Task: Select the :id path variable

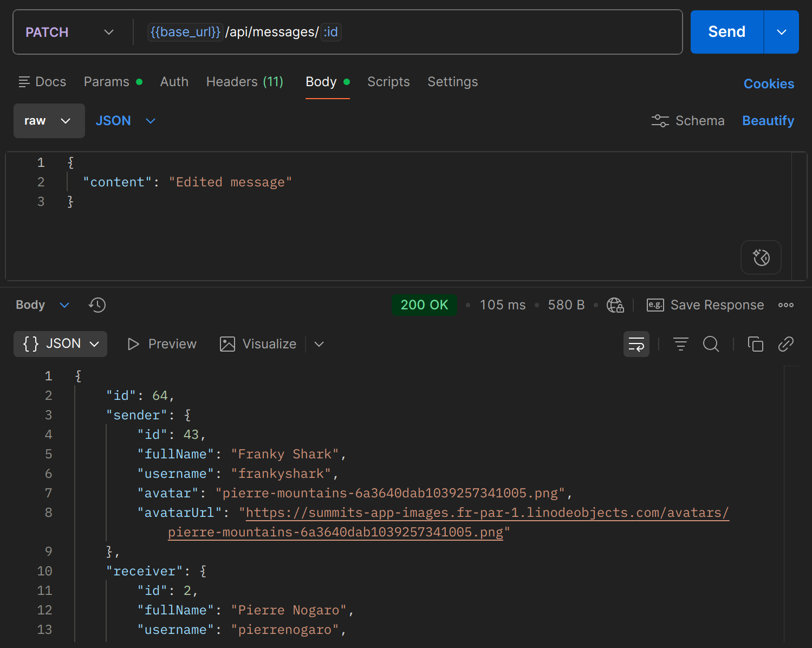Action: [x=330, y=32]
